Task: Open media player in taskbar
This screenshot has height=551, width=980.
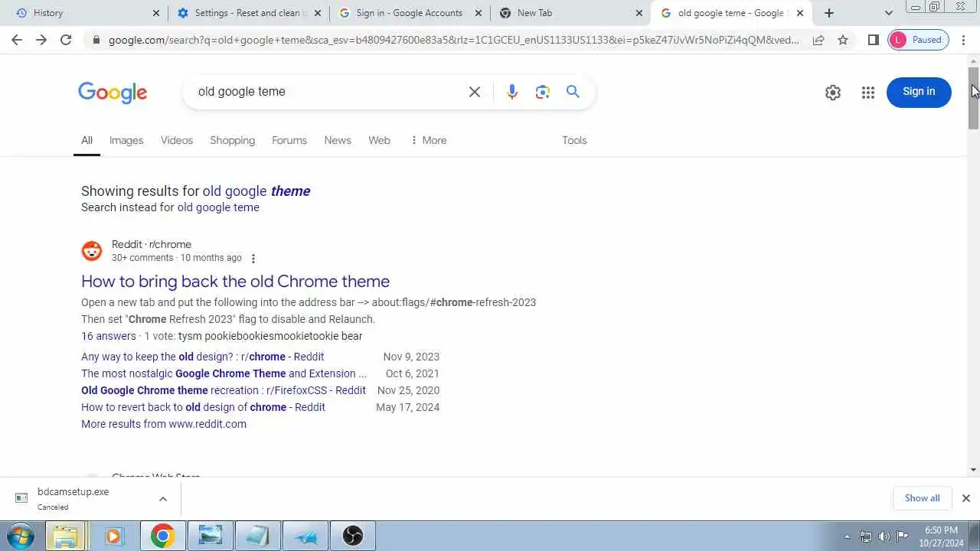Action: (x=114, y=536)
